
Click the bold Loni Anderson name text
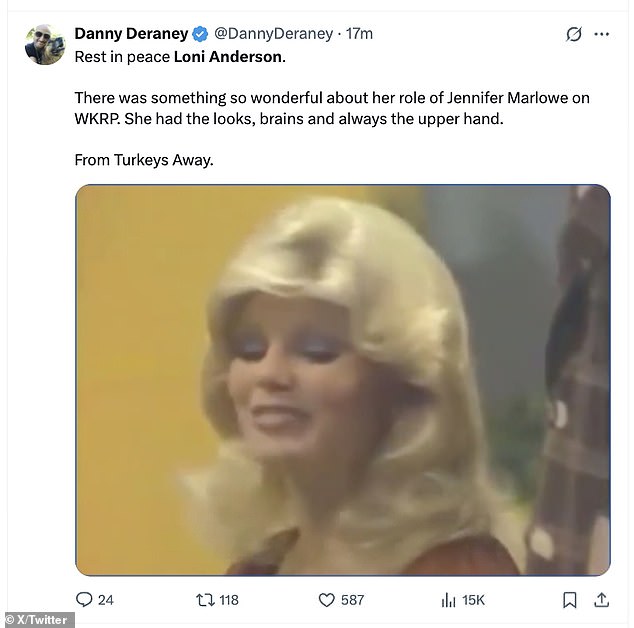point(229,56)
